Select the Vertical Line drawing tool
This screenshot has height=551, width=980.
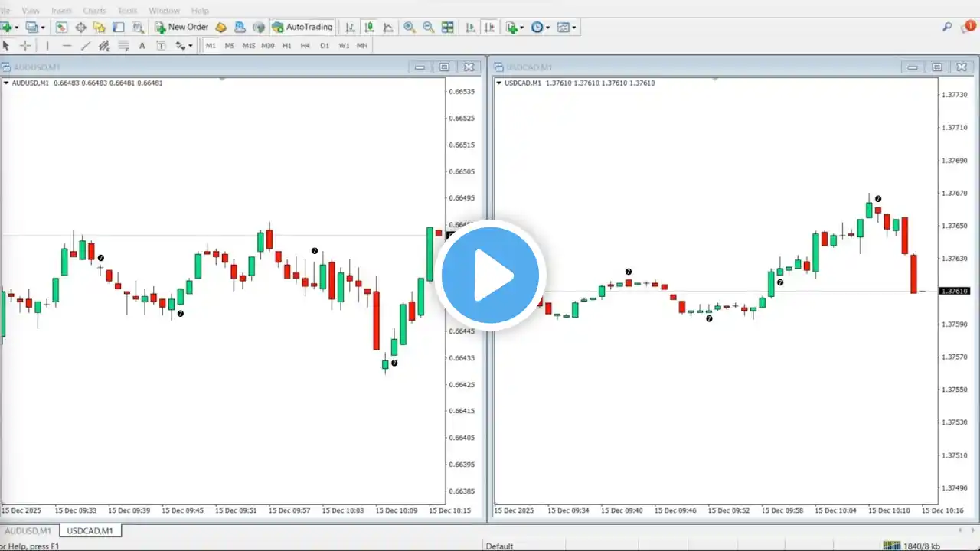click(x=47, y=46)
